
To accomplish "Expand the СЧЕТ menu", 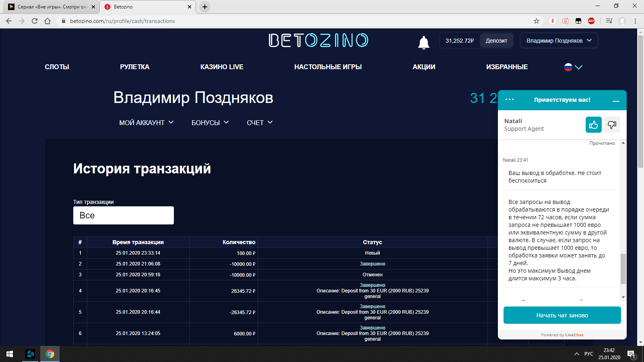I will click(x=260, y=123).
